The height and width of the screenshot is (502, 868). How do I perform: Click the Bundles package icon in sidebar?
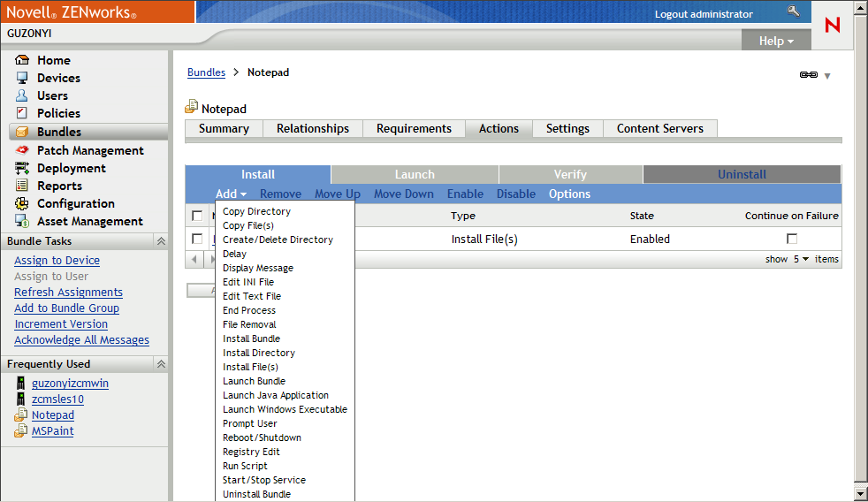pos(21,132)
